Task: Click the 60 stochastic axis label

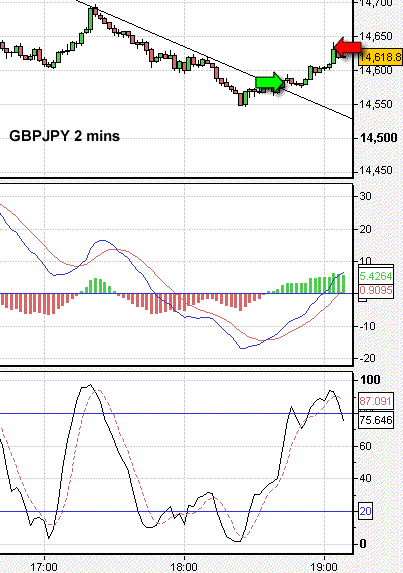Action: point(365,446)
